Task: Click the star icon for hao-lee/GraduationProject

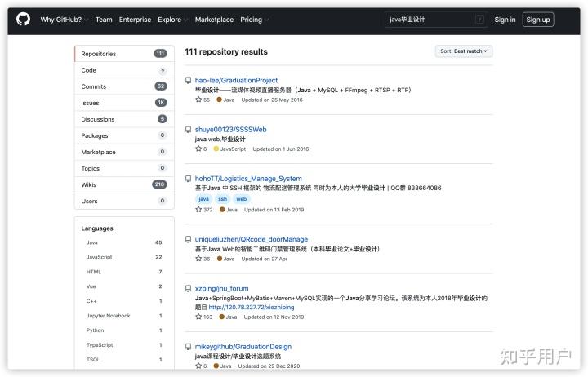Action: pyautogui.click(x=198, y=100)
